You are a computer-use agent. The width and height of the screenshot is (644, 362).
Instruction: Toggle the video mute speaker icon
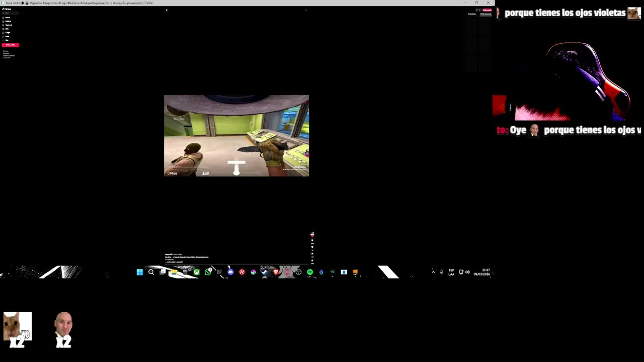(167, 10)
